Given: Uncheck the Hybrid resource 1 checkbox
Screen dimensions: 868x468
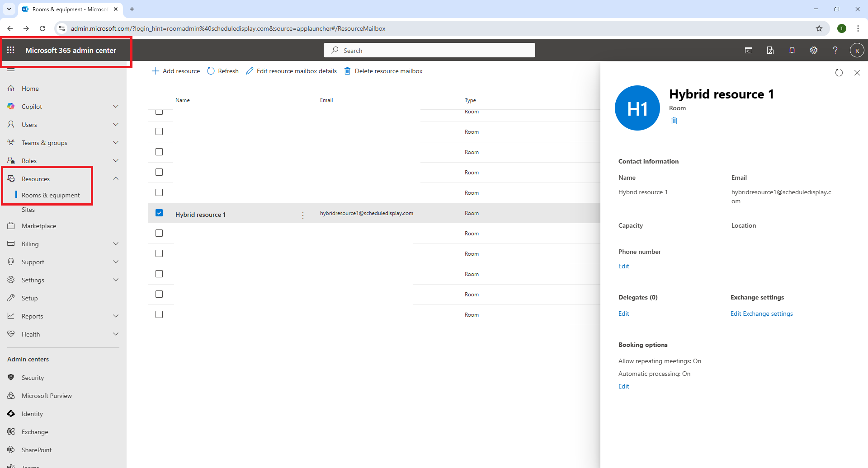Looking at the screenshot, I should 159,213.
